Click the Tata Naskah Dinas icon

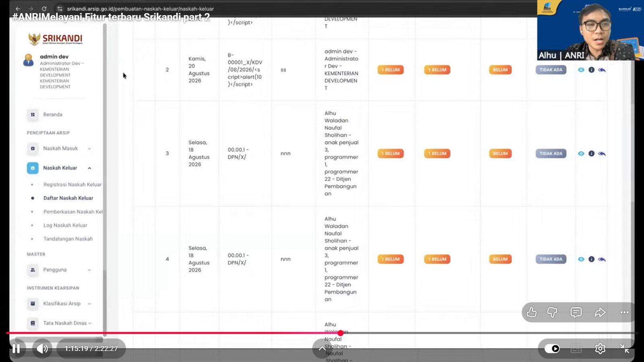tap(33, 323)
